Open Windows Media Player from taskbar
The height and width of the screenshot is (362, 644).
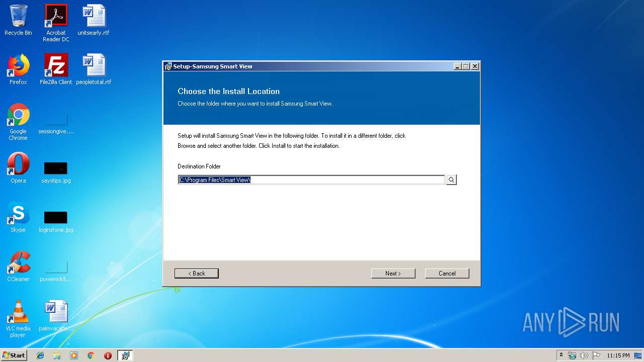(74, 355)
